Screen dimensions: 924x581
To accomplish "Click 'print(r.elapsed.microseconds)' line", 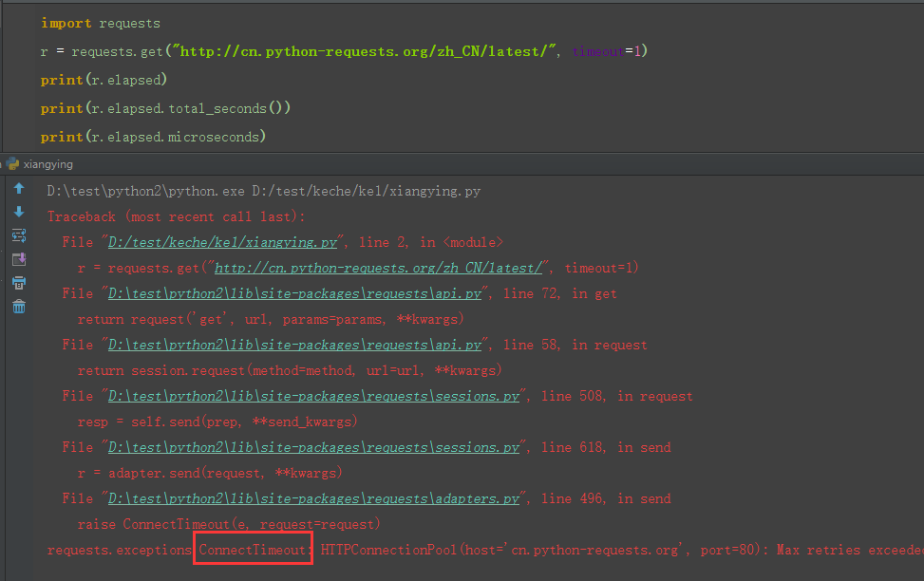I will point(153,137).
